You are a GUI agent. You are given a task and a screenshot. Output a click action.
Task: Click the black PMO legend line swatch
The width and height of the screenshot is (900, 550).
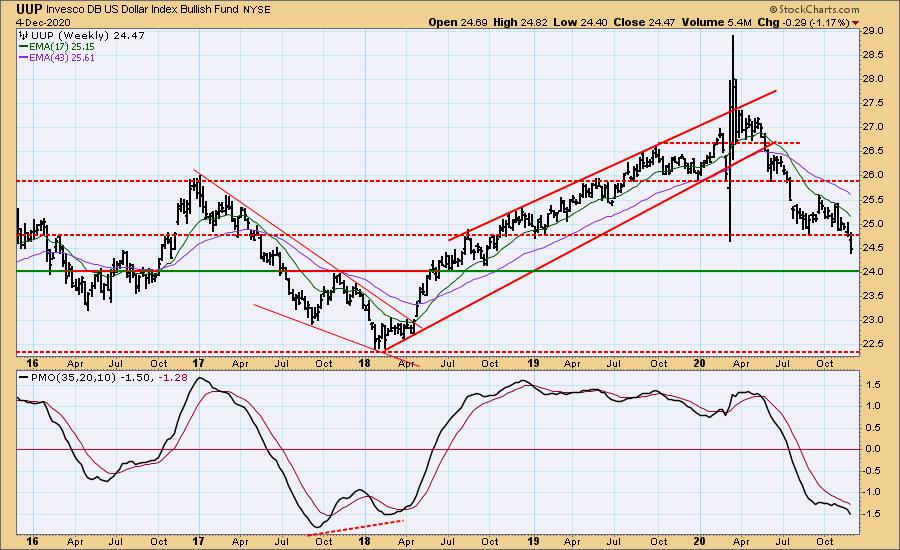(x=24, y=378)
